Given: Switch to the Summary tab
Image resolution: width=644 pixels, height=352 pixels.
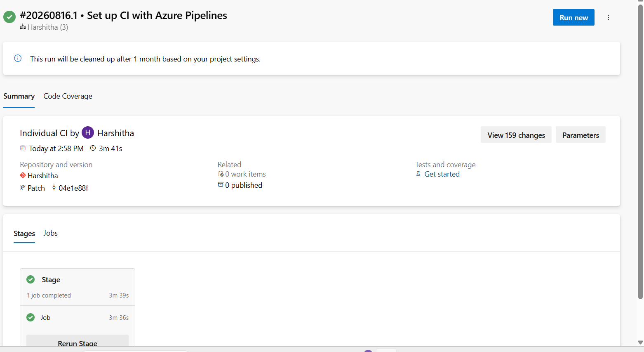Looking at the screenshot, I should tap(19, 96).
